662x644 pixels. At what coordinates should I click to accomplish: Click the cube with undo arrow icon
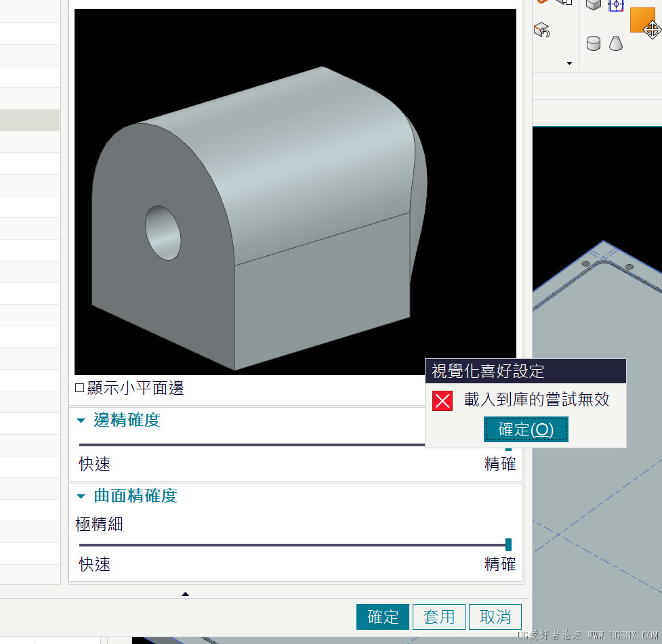[541, 30]
